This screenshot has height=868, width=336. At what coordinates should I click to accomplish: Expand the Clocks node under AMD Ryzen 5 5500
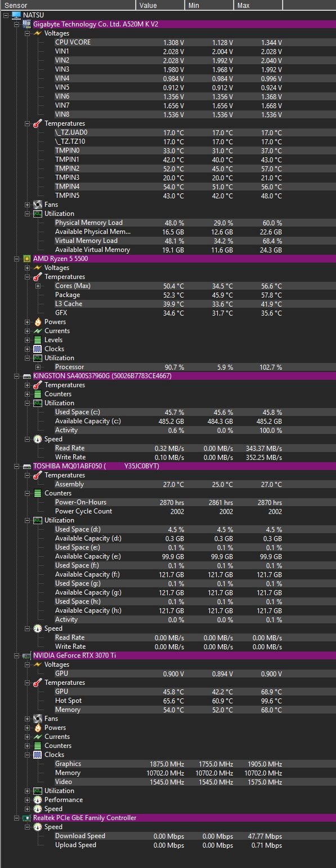pyautogui.click(x=27, y=349)
